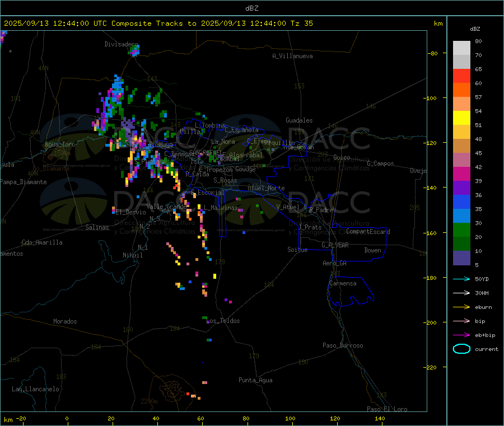The image size is (504, 426).
Task: Click the A_Villanueva location label
Action: click(x=292, y=56)
